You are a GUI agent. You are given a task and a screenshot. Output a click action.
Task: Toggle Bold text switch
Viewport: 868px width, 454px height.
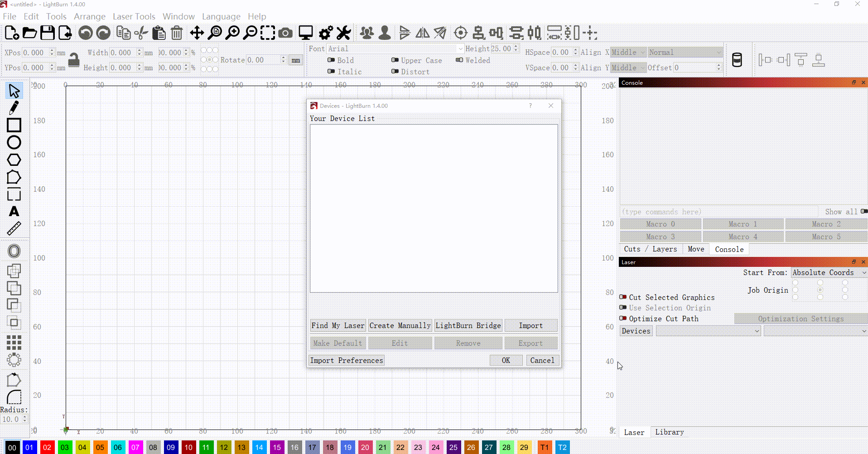click(331, 60)
